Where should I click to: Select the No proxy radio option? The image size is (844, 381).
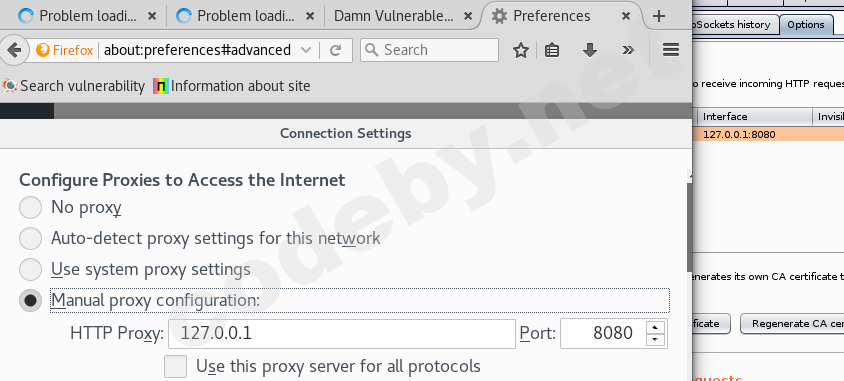coord(30,208)
